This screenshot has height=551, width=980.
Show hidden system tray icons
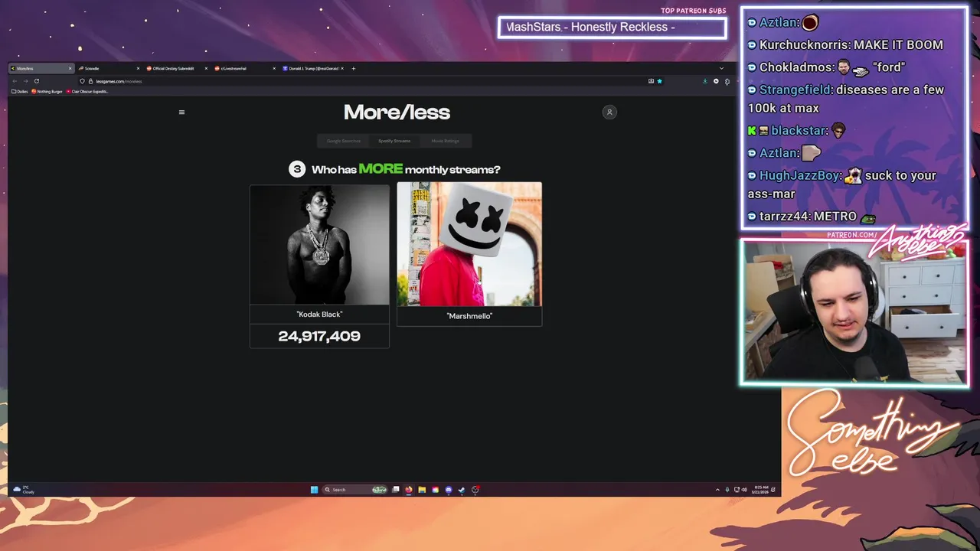coord(717,490)
